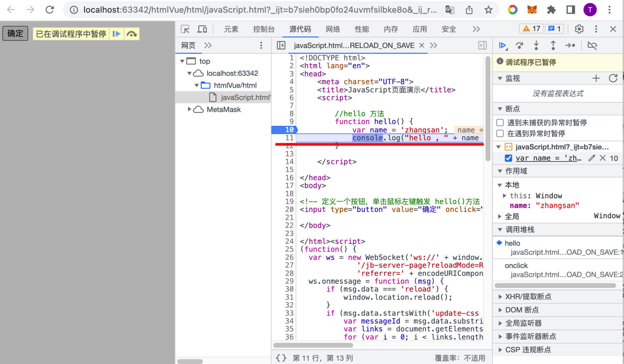The height and width of the screenshot is (364, 624).
Task: Click the Step out of function icon
Action: [553, 45]
